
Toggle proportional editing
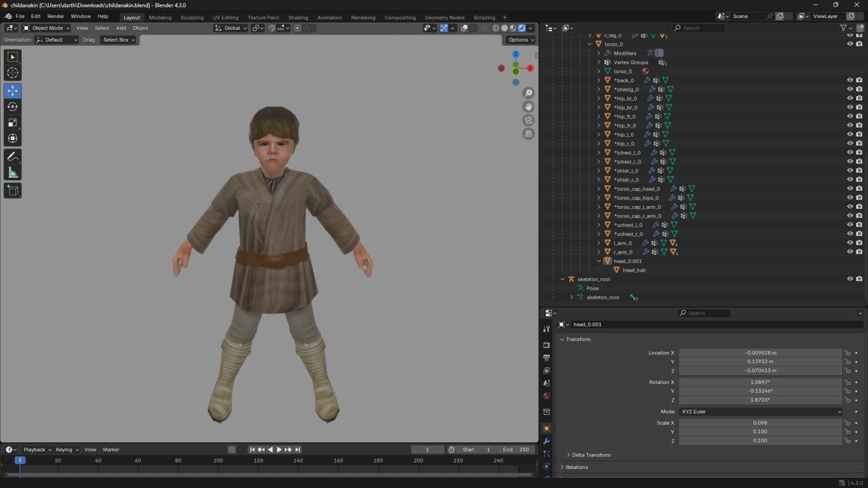[297, 28]
